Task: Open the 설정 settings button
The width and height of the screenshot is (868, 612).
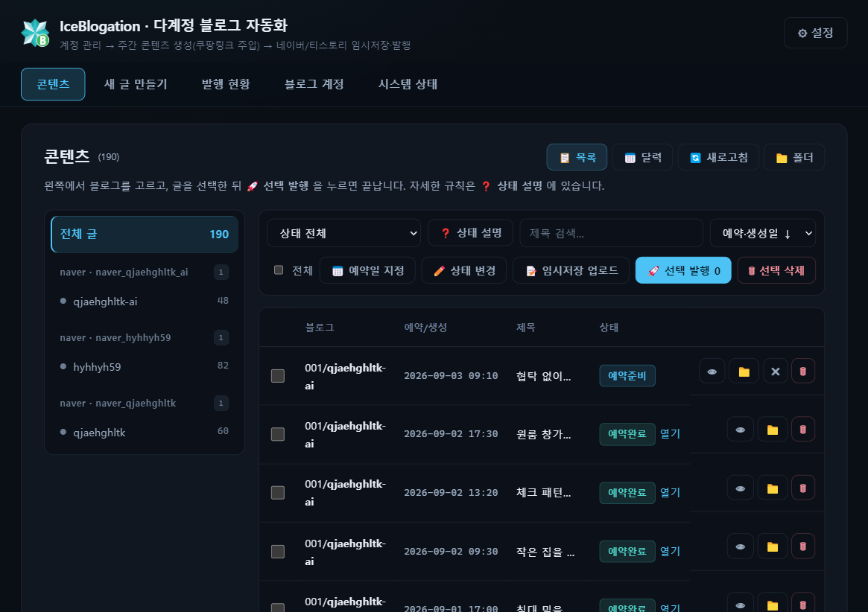Action: tap(815, 33)
